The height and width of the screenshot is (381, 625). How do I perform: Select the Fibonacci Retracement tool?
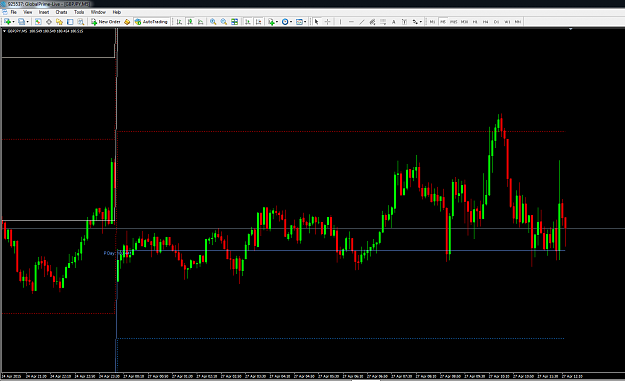[383, 22]
